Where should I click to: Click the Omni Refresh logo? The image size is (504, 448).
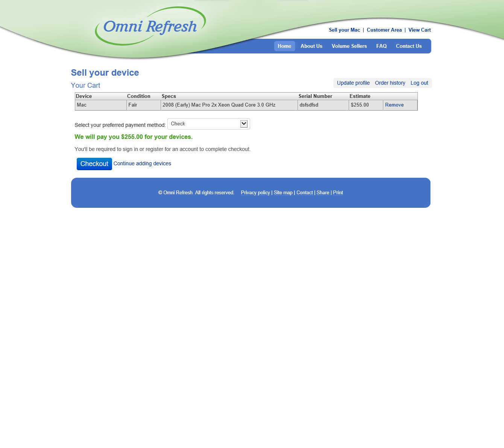point(150,26)
